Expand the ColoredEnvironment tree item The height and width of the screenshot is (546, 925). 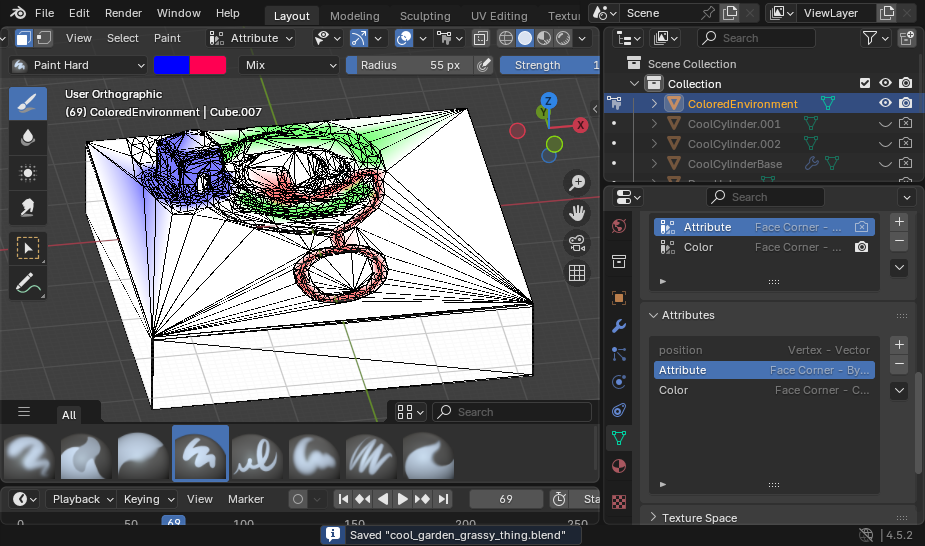tap(654, 104)
